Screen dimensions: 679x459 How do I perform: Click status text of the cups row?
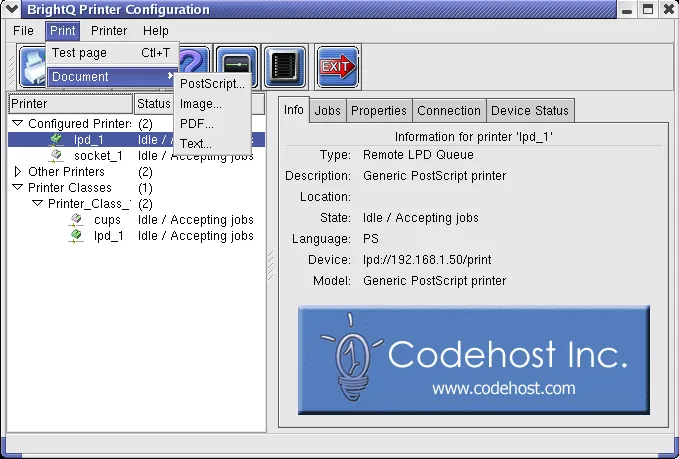[196, 220]
